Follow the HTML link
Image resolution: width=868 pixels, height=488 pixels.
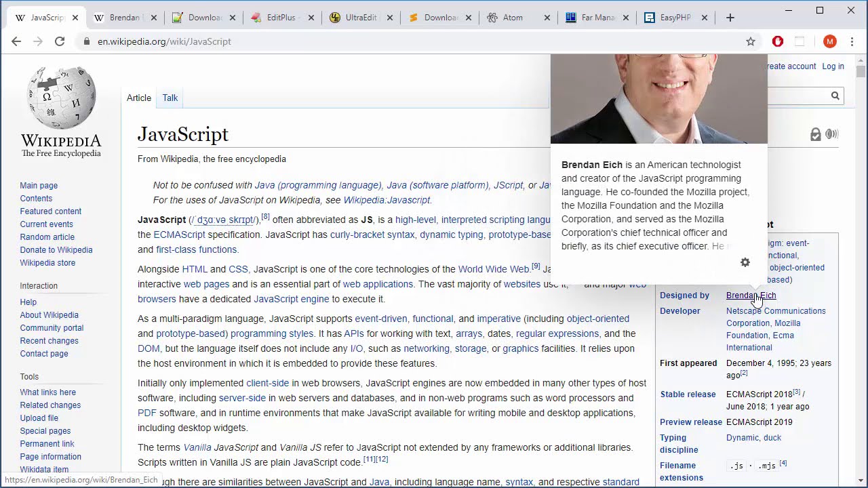[195, 269]
